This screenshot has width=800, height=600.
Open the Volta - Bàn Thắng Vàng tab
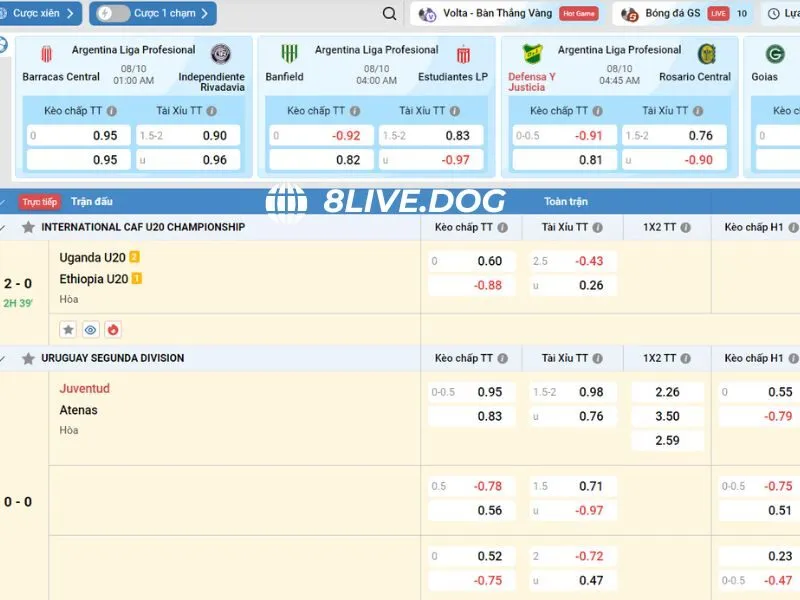[508, 14]
